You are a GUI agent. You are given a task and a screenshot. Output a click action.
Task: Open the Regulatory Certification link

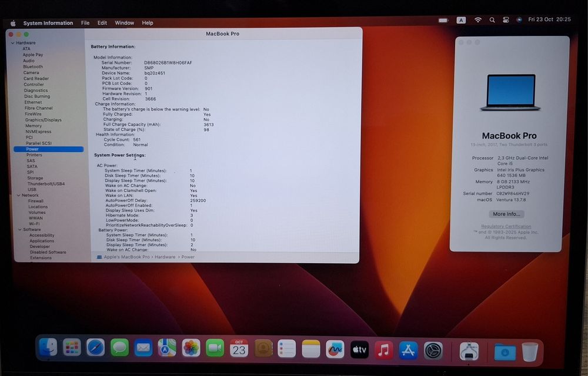pos(506,226)
